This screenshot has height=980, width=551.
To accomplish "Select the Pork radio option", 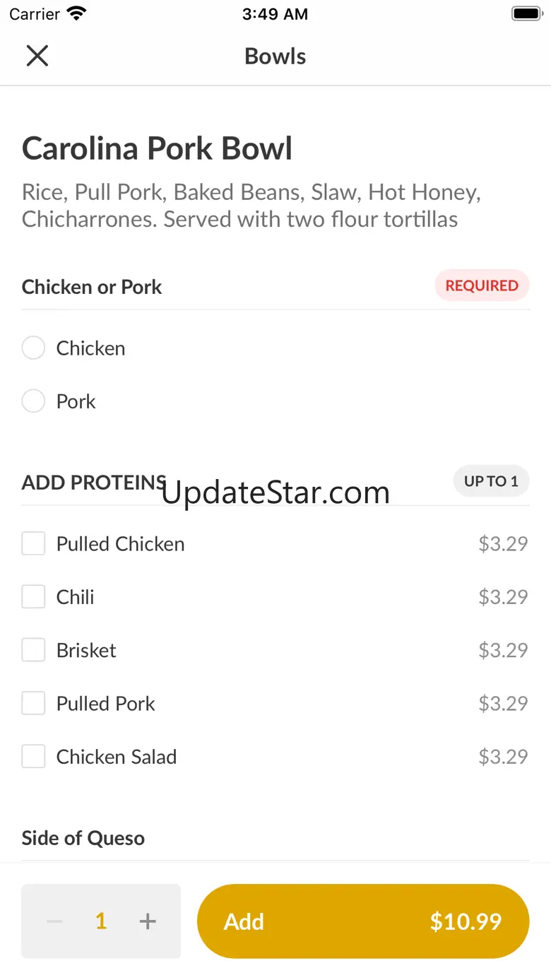I will [x=33, y=401].
